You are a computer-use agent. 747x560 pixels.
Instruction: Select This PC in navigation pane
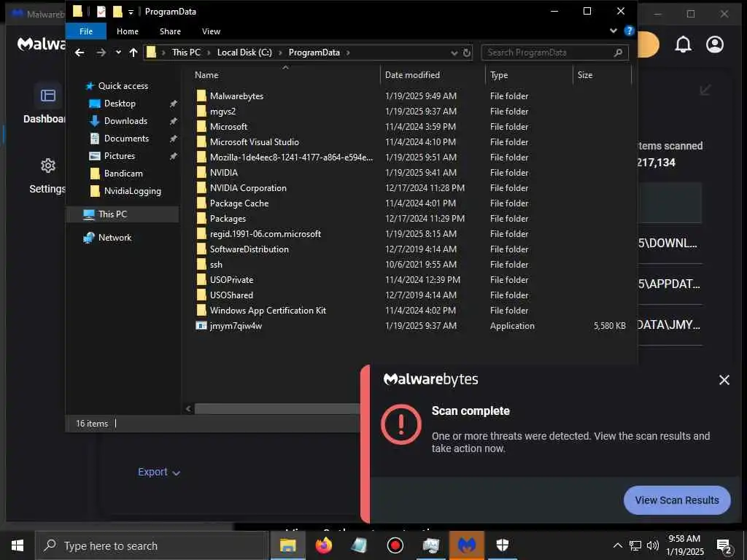pyautogui.click(x=112, y=214)
